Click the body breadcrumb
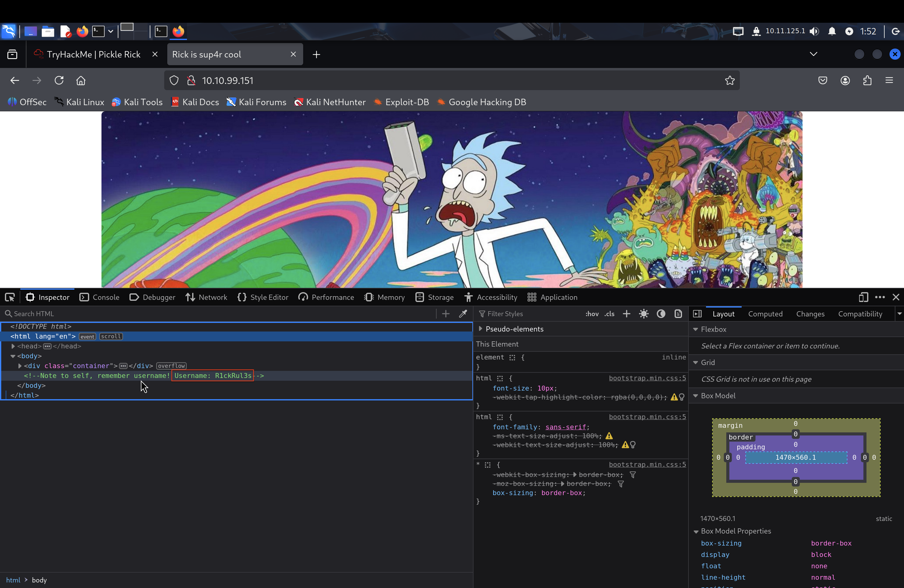This screenshot has width=904, height=588. (39, 580)
